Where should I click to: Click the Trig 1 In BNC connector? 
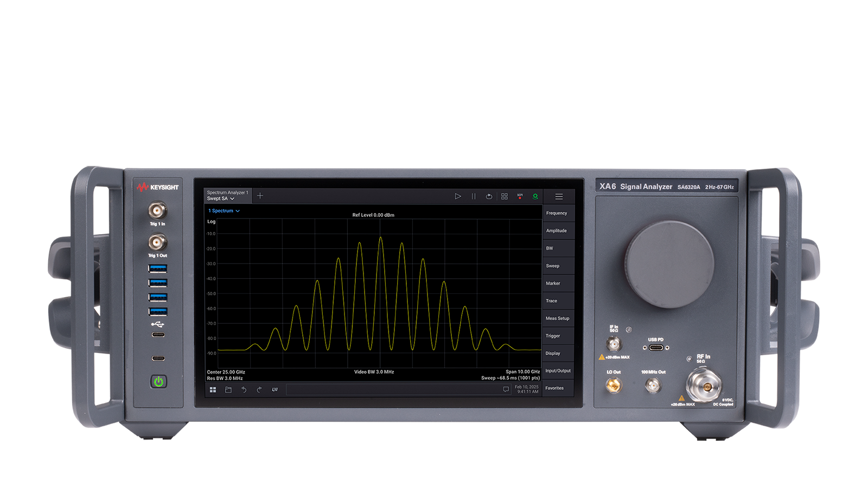point(157,210)
